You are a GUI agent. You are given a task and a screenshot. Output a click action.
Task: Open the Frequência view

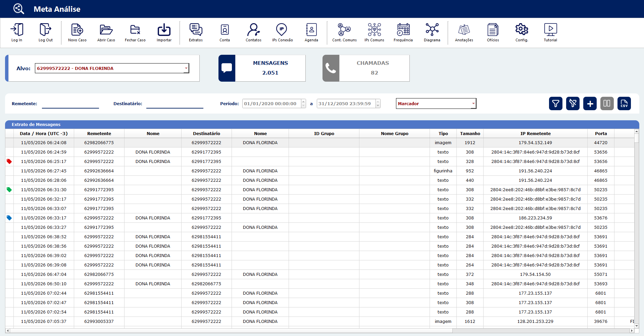pos(403,32)
